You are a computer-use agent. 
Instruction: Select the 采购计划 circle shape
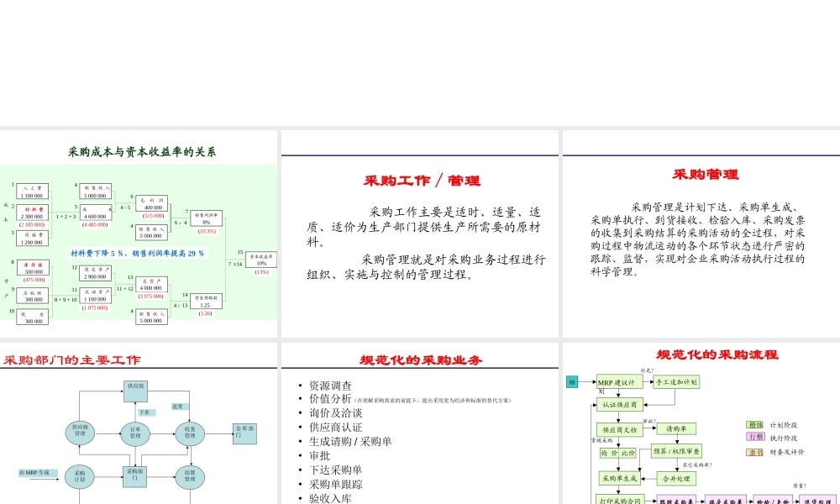click(80, 475)
